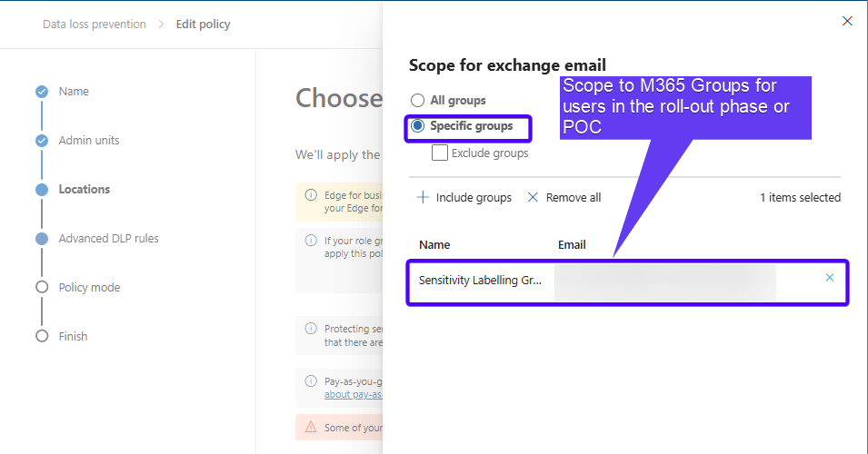Click the Locations step circle indicator

[x=42, y=190]
